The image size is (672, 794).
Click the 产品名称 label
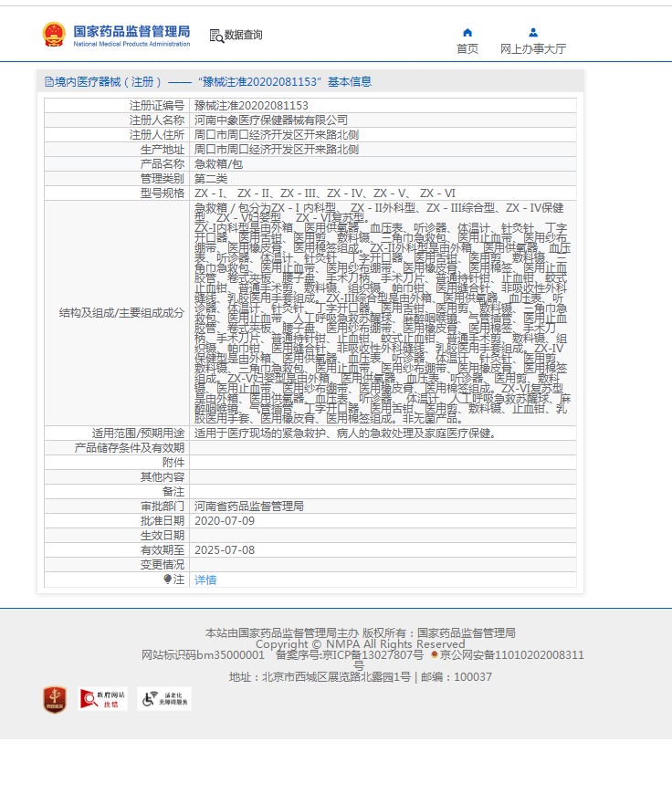coord(163,164)
